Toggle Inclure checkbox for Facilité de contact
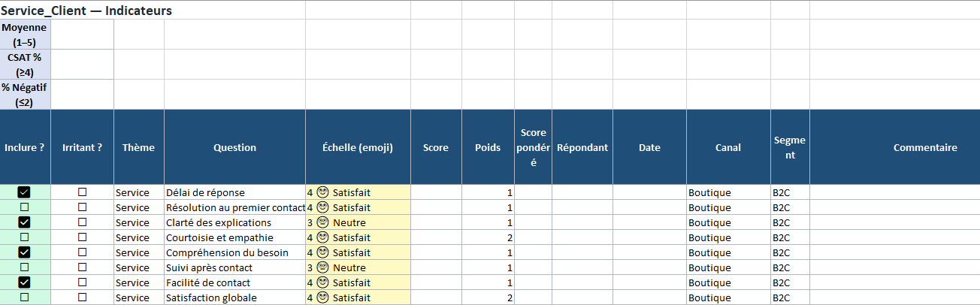 pyautogui.click(x=24, y=282)
